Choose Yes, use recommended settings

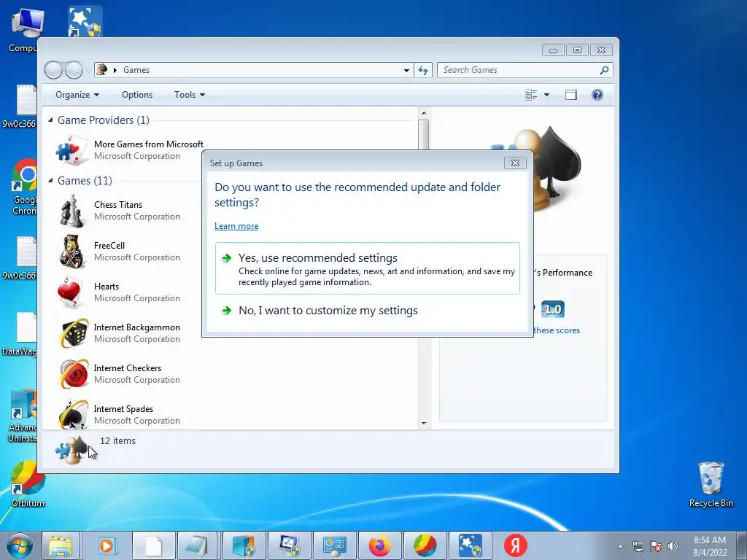tap(368, 268)
